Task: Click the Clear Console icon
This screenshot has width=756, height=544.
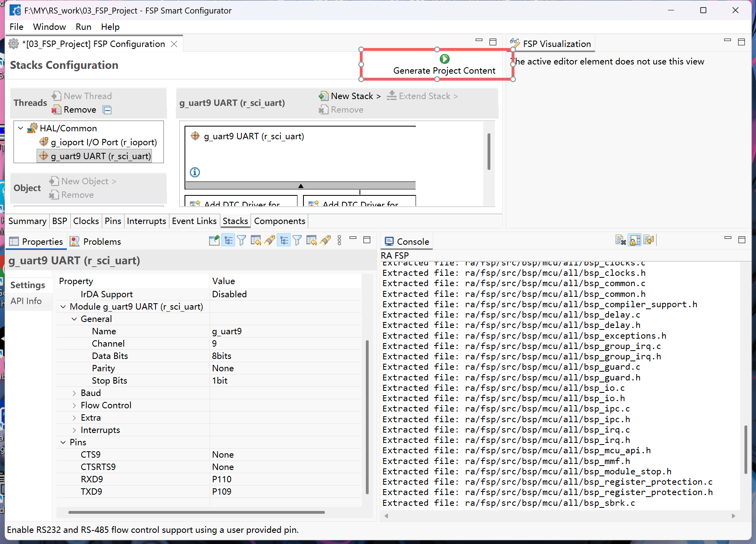Action: (x=620, y=240)
